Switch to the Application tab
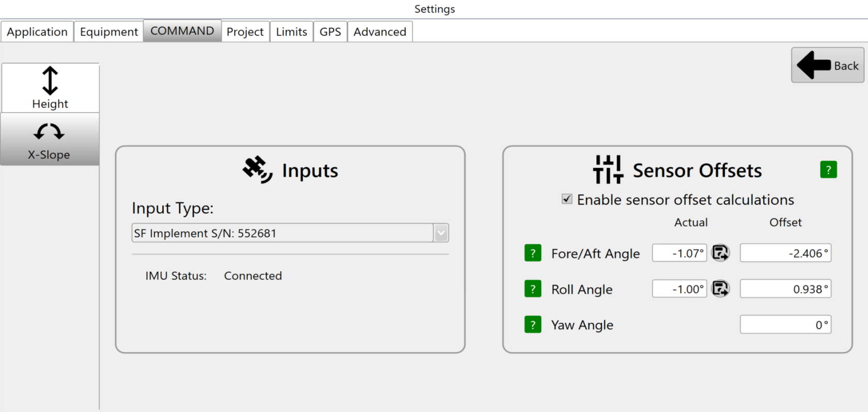 pos(37,31)
